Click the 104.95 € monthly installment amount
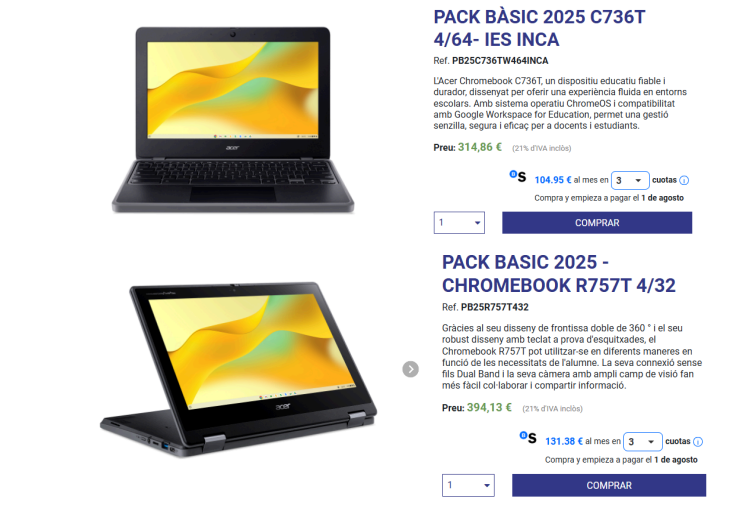This screenshot has width=734, height=512. pyautogui.click(x=553, y=180)
